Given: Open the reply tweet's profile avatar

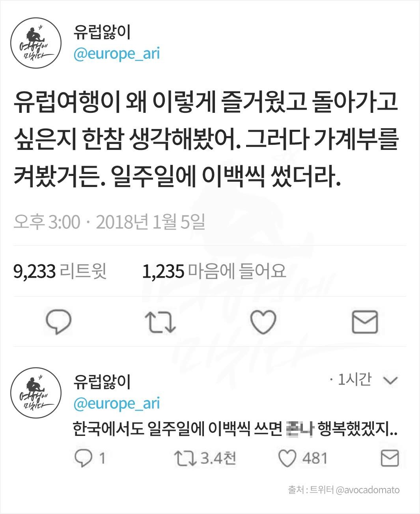Looking at the screenshot, I should point(36,393).
